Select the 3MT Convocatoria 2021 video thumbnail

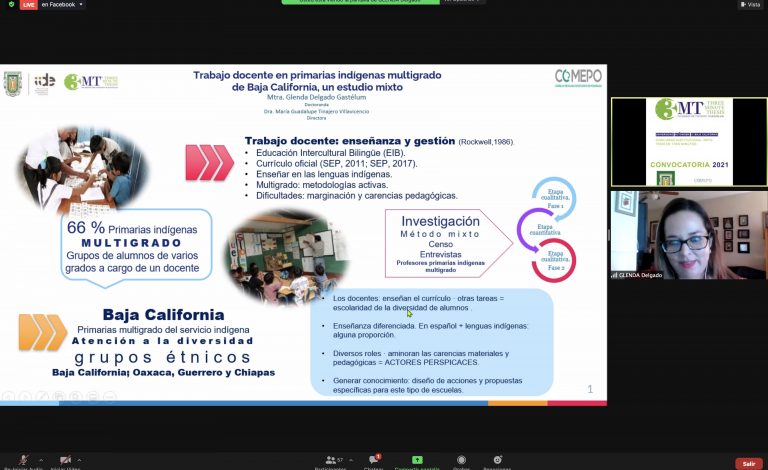(689, 141)
